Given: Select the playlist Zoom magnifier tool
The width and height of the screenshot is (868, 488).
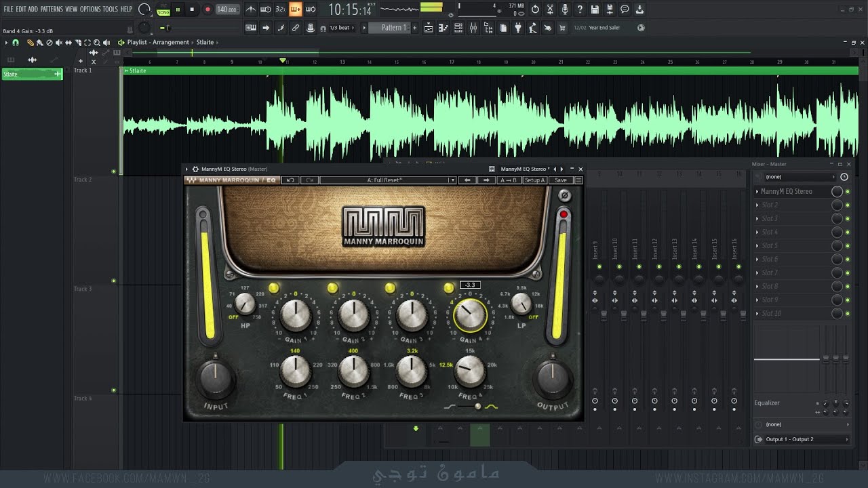Looking at the screenshot, I should (x=97, y=42).
